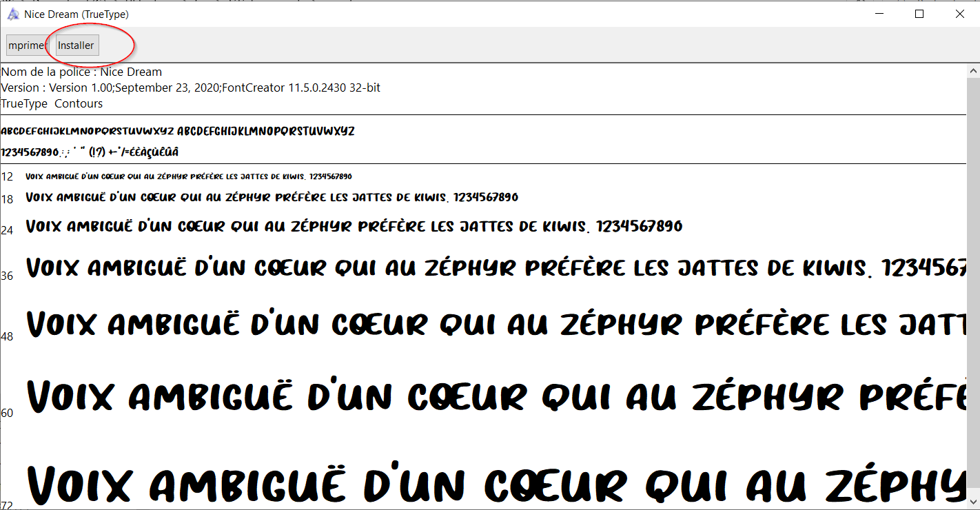
Task: Click the font viewer app icon in title bar
Action: pos(13,14)
